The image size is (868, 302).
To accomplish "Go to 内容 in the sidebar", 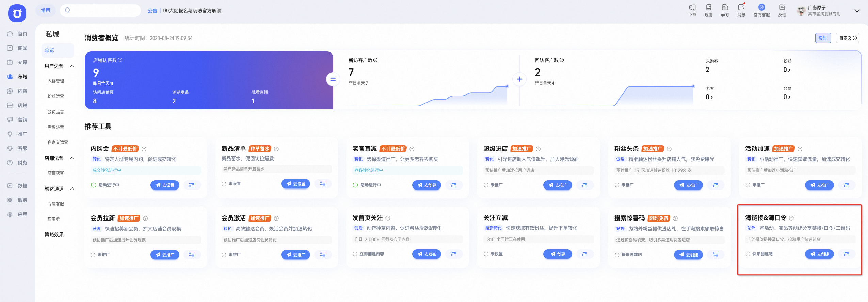I will coord(17,91).
